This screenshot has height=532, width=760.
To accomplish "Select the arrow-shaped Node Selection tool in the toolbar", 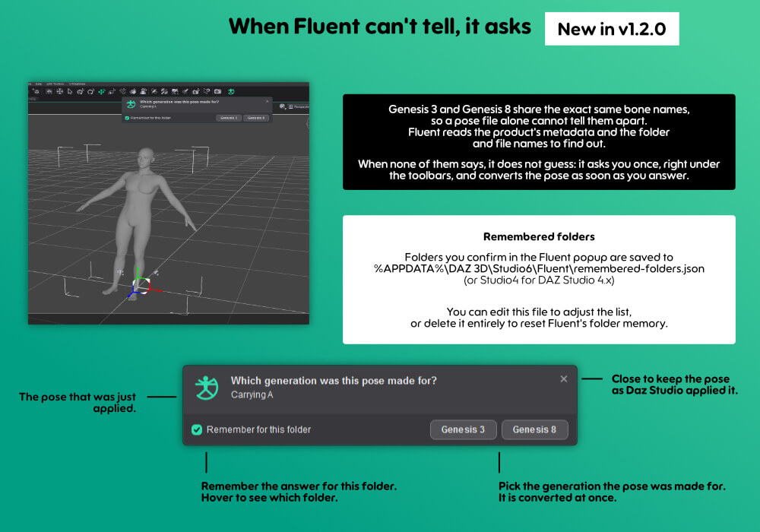I will (x=70, y=91).
